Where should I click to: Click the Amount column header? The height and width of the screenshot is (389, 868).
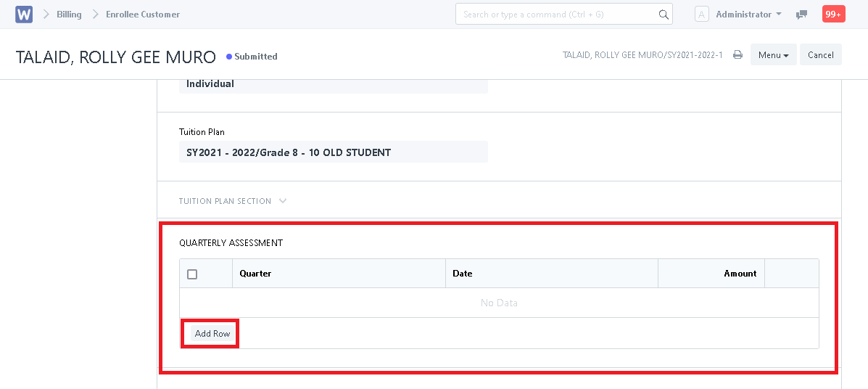tap(711, 273)
